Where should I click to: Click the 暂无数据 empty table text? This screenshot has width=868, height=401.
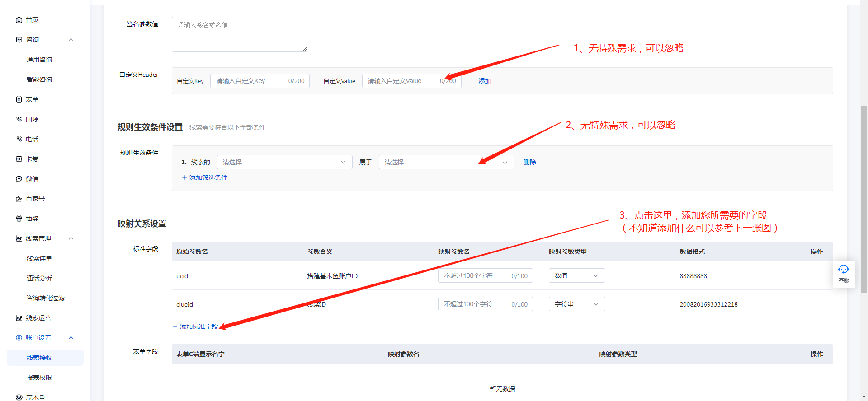pyautogui.click(x=502, y=389)
